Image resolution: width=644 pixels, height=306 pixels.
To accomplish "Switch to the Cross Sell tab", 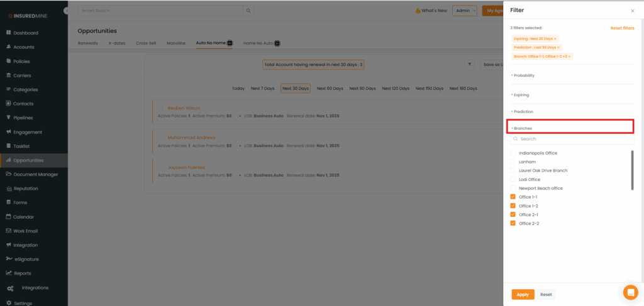I will click(146, 43).
